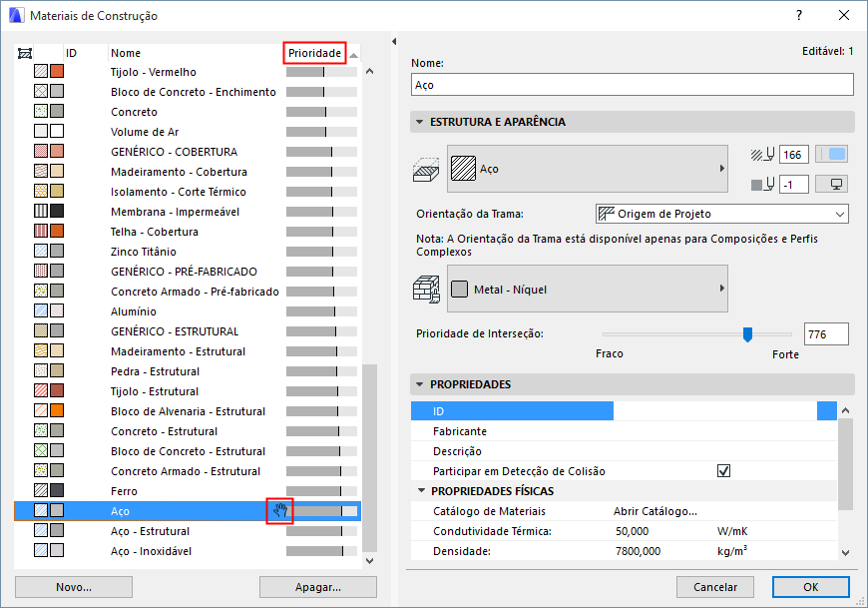Open the Orientação da Trama dropdown
868x608 pixels.
[x=722, y=214]
